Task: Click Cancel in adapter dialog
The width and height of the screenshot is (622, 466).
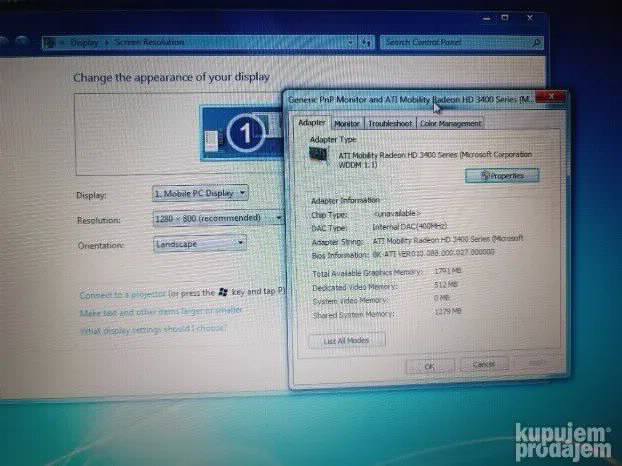Action: coord(484,364)
